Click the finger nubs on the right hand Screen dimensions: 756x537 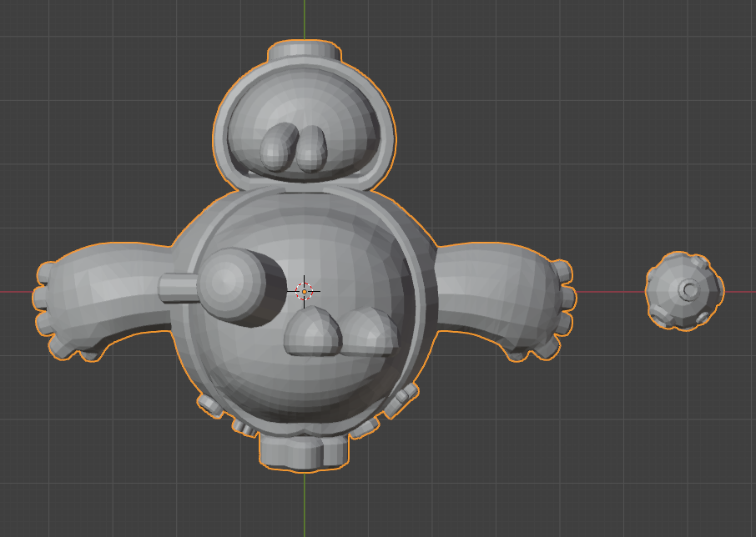coord(567,296)
